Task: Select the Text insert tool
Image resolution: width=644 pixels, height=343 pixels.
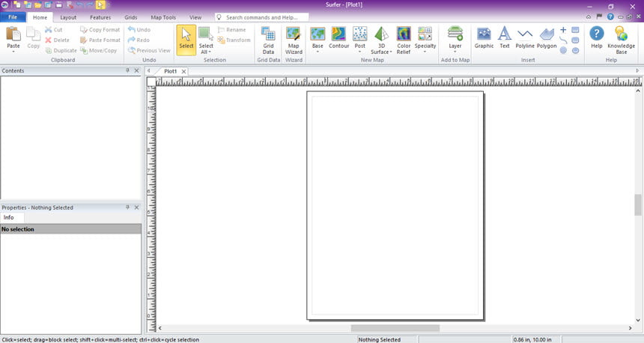Action: [505, 37]
